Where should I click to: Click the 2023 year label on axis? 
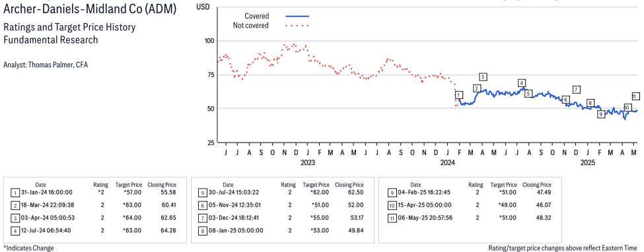coord(307,162)
